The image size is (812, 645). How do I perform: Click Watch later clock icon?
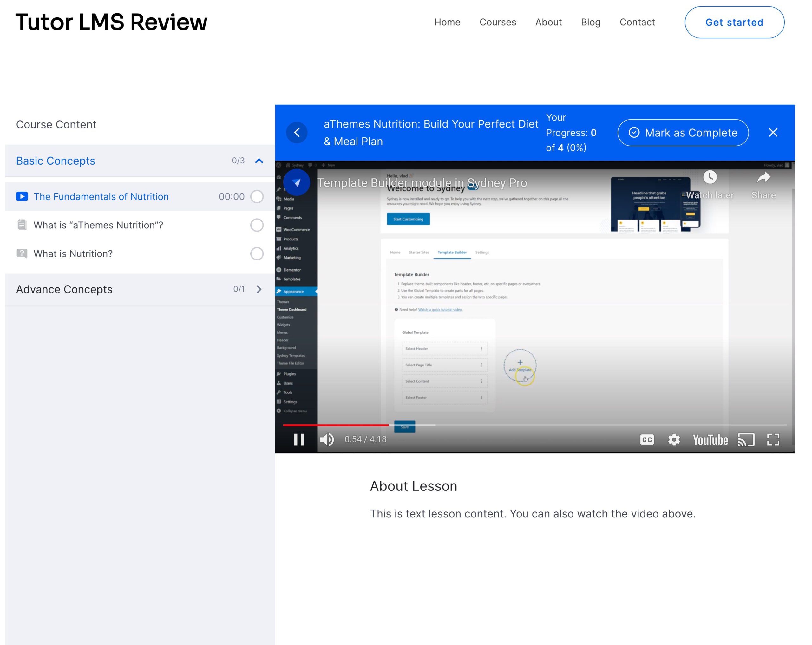click(x=710, y=177)
